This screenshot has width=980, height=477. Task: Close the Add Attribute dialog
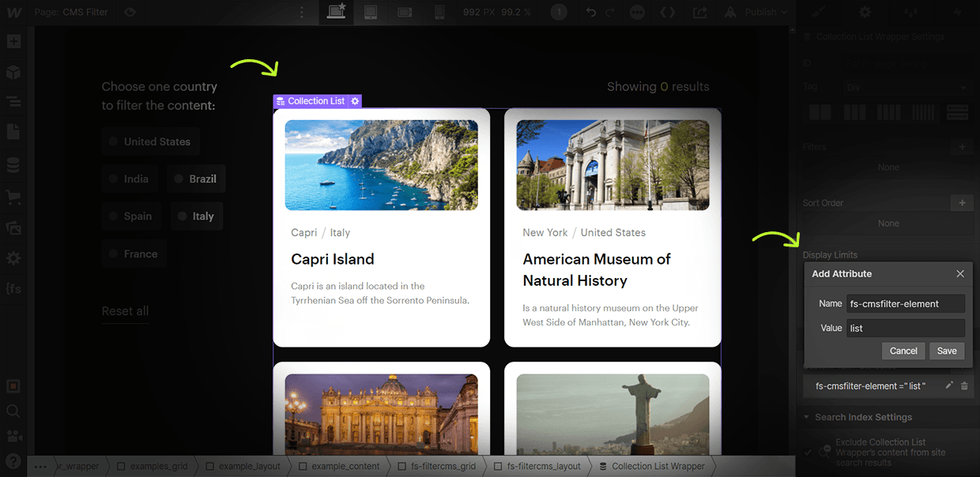960,273
